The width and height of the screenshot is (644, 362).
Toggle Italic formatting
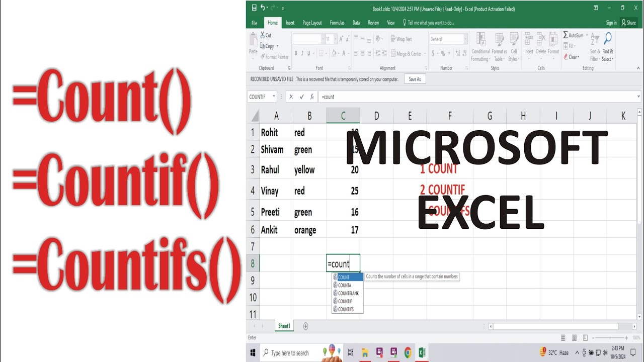(x=302, y=53)
